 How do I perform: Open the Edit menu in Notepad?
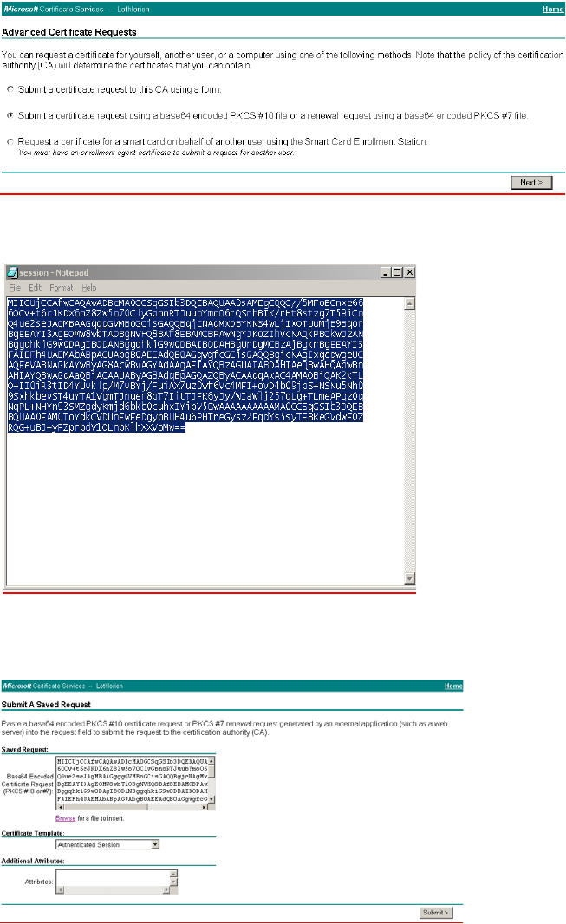click(x=35, y=288)
